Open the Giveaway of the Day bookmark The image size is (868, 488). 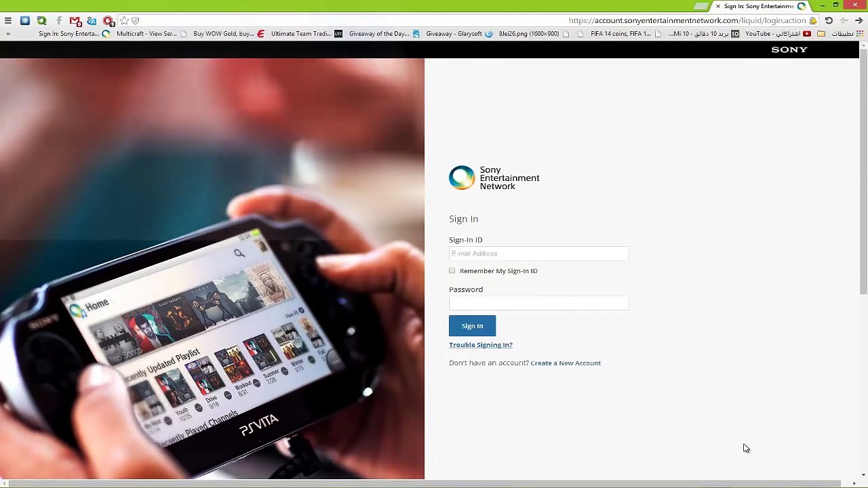(x=385, y=34)
